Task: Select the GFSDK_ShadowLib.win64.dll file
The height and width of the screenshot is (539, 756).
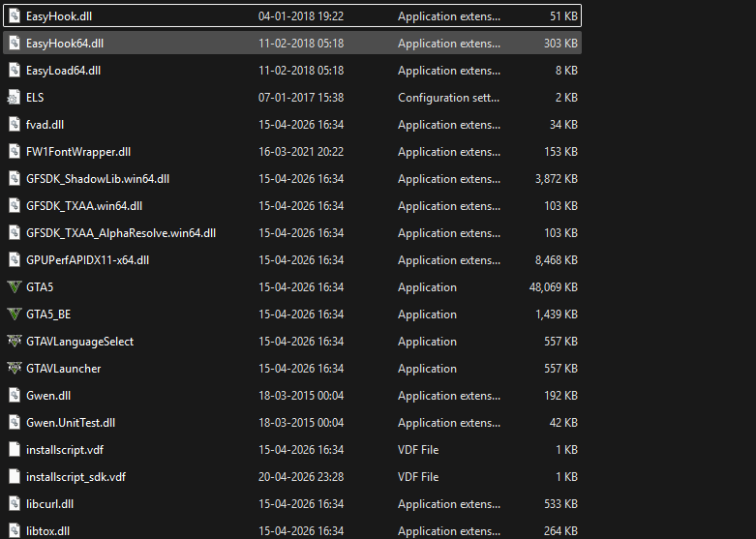Action: 98,179
